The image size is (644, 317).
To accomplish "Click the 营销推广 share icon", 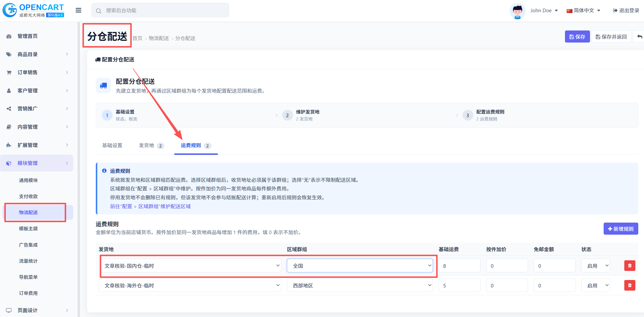I will (x=9, y=109).
